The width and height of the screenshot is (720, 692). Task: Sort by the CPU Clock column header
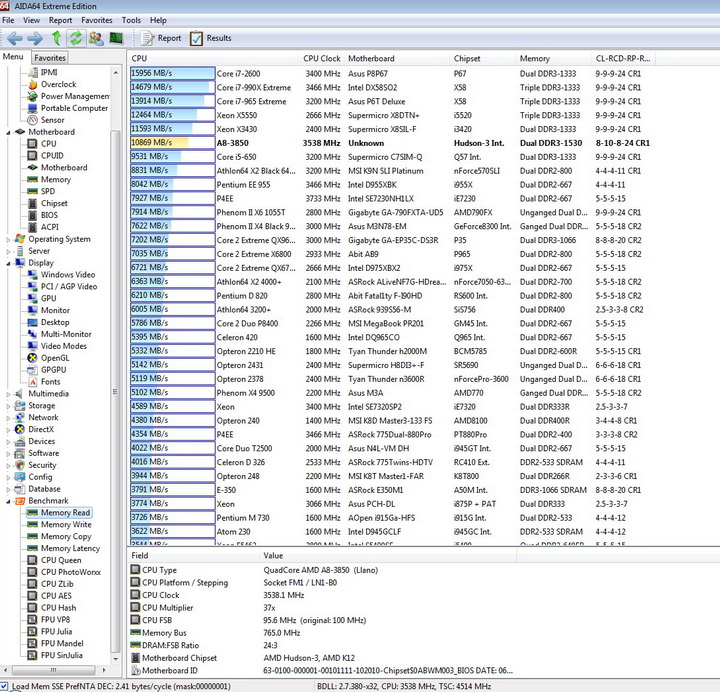click(321, 59)
